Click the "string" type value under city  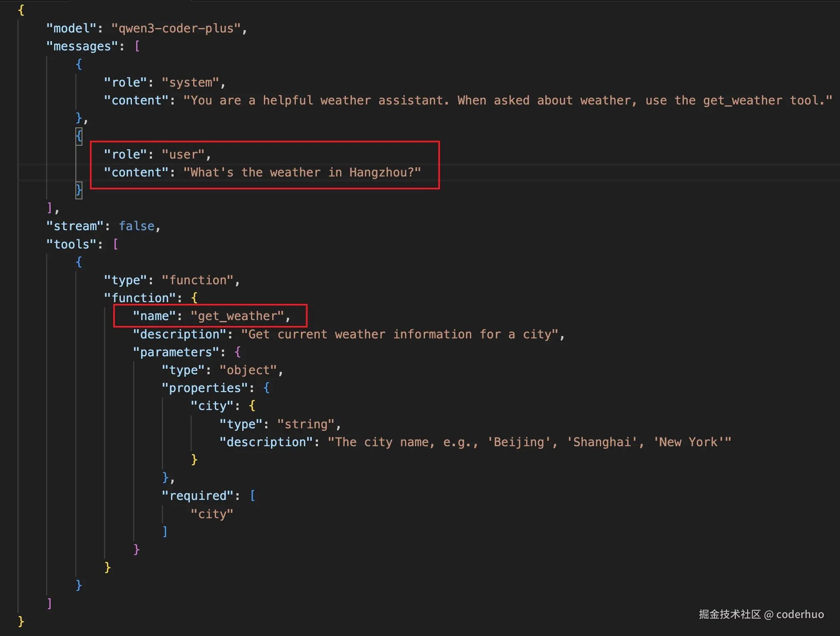click(x=306, y=424)
